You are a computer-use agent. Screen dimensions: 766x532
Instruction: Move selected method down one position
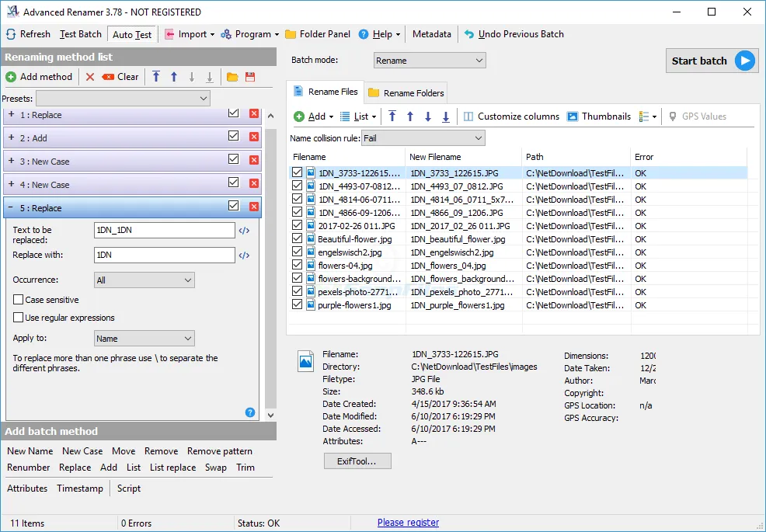tap(191, 77)
